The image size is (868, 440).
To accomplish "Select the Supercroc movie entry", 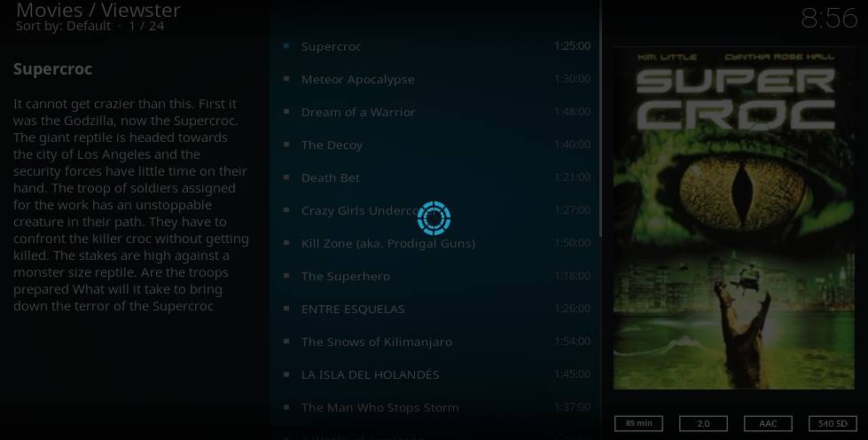I will point(434,46).
